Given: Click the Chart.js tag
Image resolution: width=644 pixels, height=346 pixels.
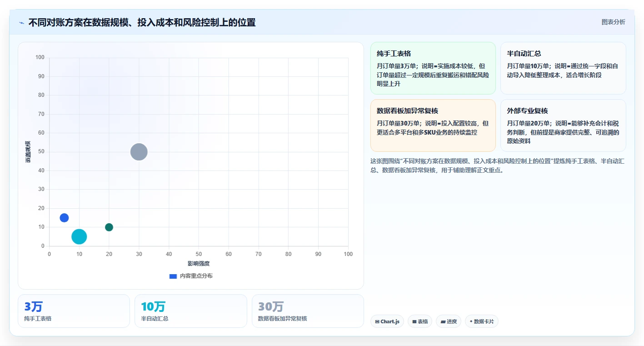Looking at the screenshot, I should (x=387, y=321).
